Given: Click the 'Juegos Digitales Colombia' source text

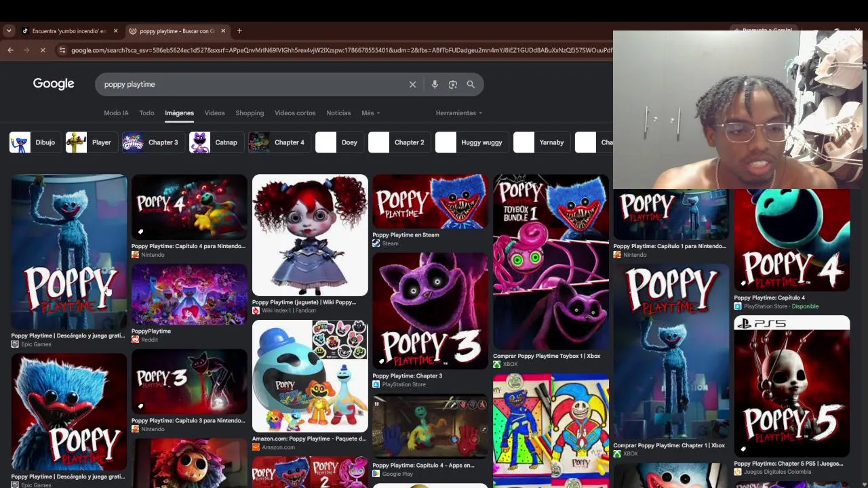Looking at the screenshot, I should (777, 472).
